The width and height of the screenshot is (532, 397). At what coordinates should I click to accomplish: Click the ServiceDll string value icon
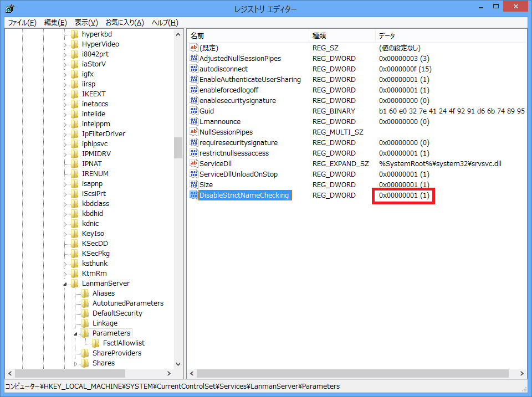[x=194, y=163]
